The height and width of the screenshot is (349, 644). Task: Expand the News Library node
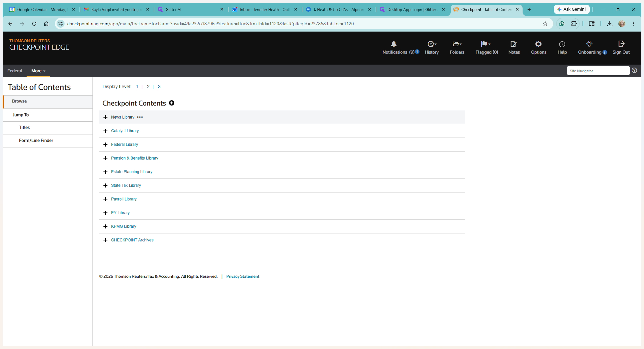click(105, 117)
